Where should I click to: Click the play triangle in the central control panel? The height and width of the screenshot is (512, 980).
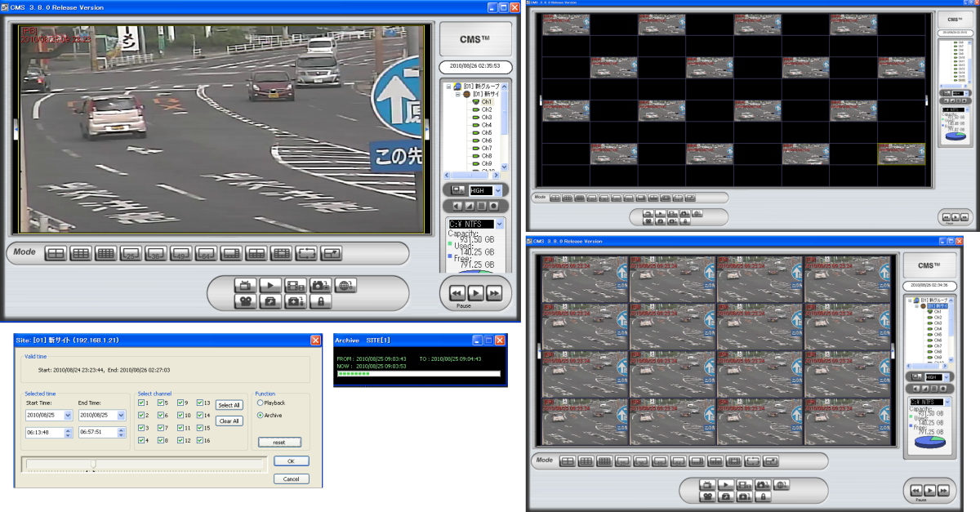click(x=270, y=286)
